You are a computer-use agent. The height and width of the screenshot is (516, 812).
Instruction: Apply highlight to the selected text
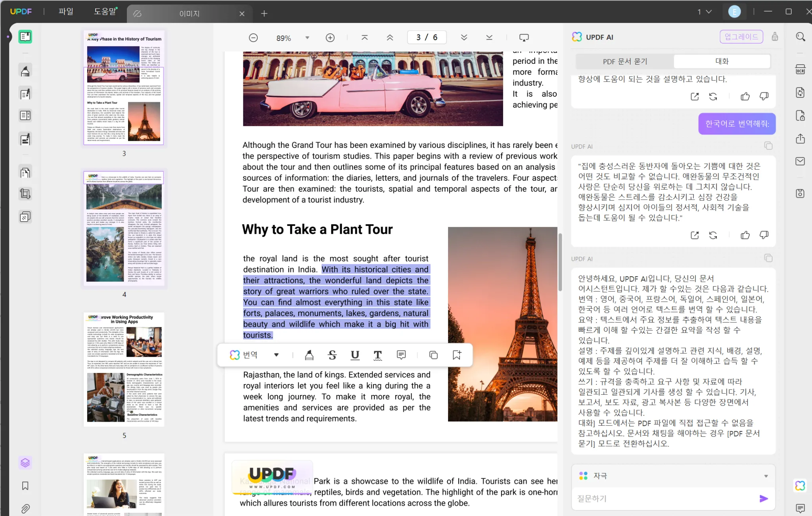click(309, 355)
